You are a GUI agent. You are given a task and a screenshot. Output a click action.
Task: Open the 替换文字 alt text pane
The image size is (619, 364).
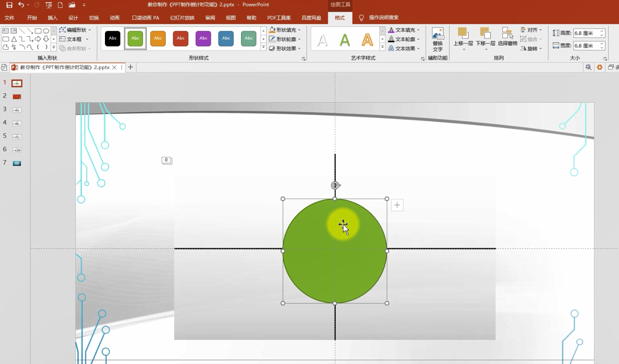tap(437, 39)
